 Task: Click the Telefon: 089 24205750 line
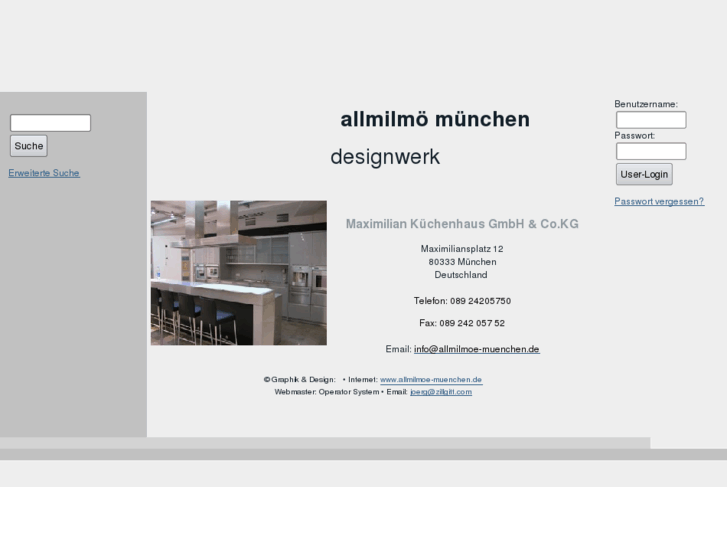coord(462,301)
